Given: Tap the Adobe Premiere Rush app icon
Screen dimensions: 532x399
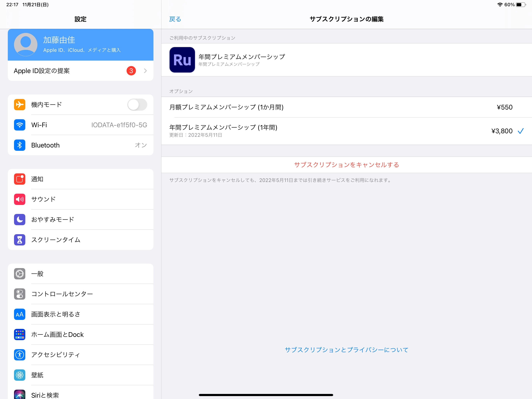Looking at the screenshot, I should click(182, 60).
